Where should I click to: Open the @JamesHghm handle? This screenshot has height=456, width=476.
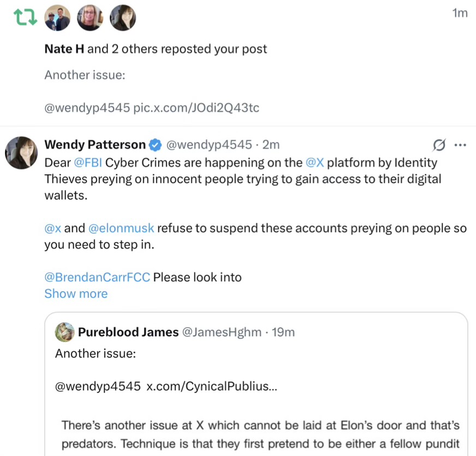(x=221, y=332)
